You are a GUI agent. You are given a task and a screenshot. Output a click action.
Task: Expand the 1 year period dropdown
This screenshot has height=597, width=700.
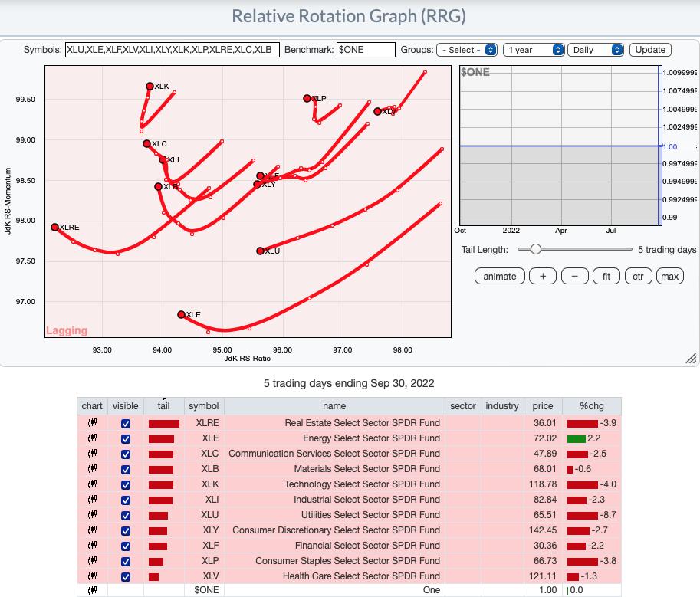tap(534, 50)
